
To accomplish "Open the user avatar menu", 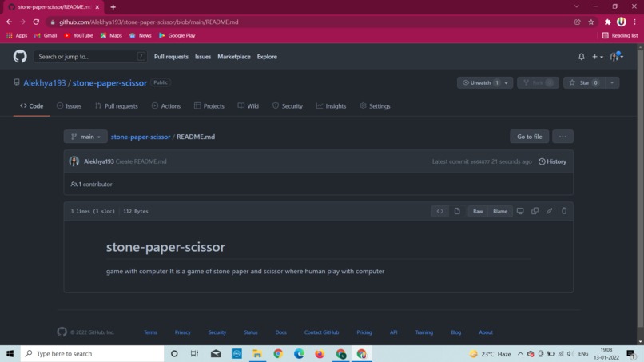I will click(616, 57).
